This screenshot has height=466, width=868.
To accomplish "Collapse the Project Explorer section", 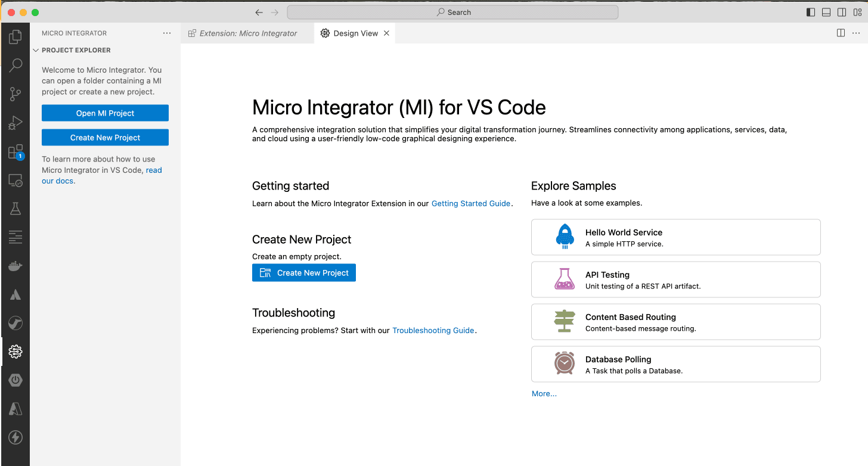I will (36, 51).
